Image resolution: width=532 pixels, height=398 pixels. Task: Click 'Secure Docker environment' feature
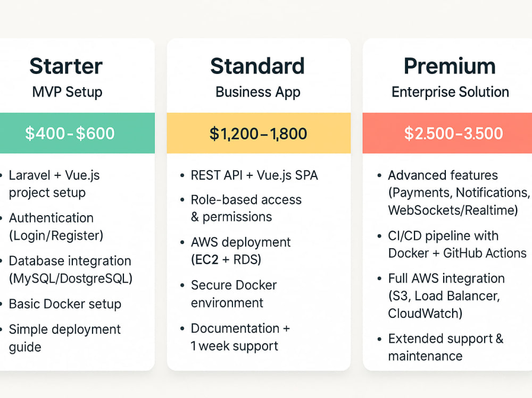tap(234, 294)
